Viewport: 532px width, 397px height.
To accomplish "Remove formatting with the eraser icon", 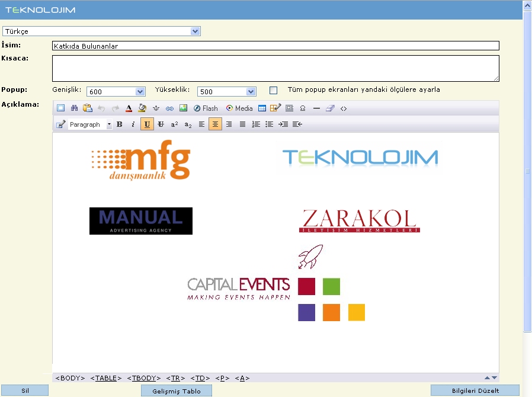I will click(x=330, y=108).
